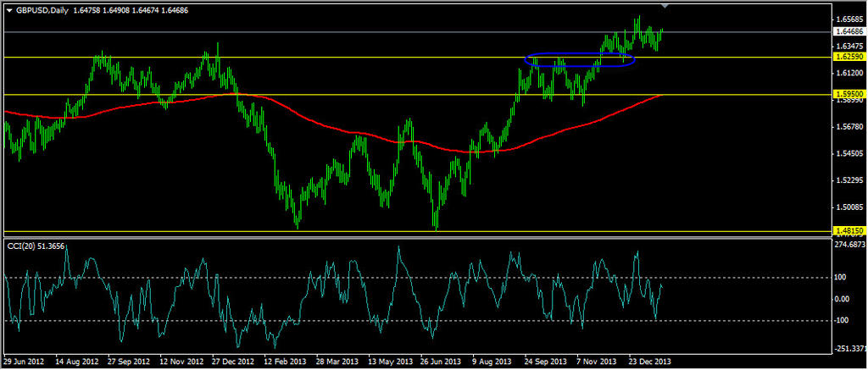
Task: Click the 1.48150 price label on axis
Action: 849,230
